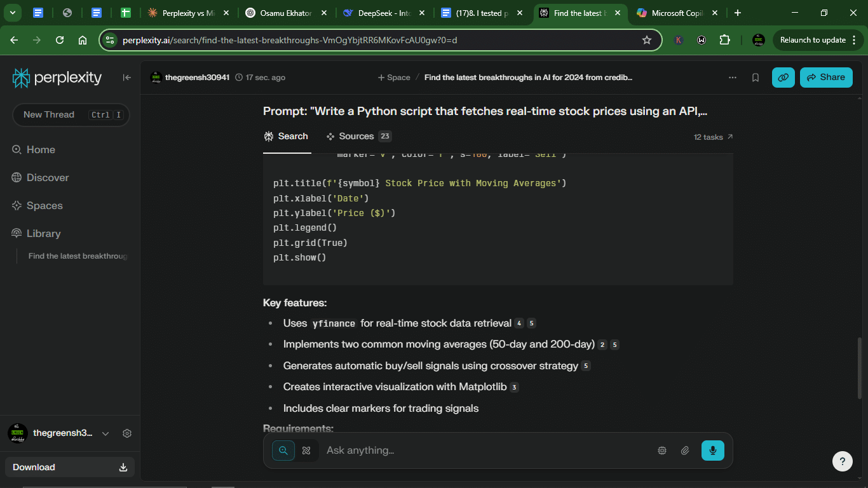
Task: Close the Osamu Ekhator tab
Action: click(x=323, y=13)
